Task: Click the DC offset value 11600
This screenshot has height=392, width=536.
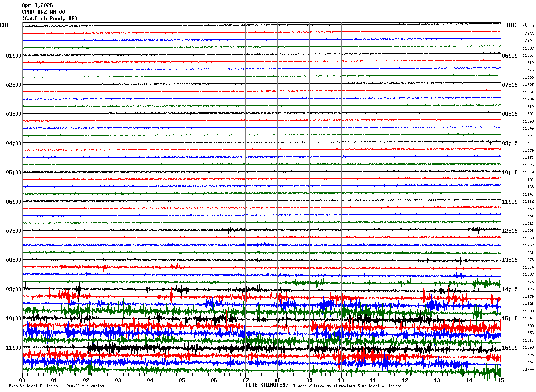Action: coord(528,143)
